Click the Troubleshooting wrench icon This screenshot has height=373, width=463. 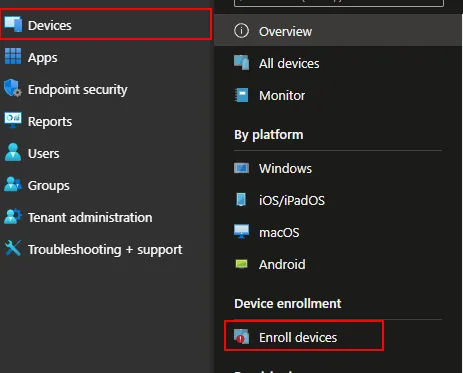tap(13, 248)
